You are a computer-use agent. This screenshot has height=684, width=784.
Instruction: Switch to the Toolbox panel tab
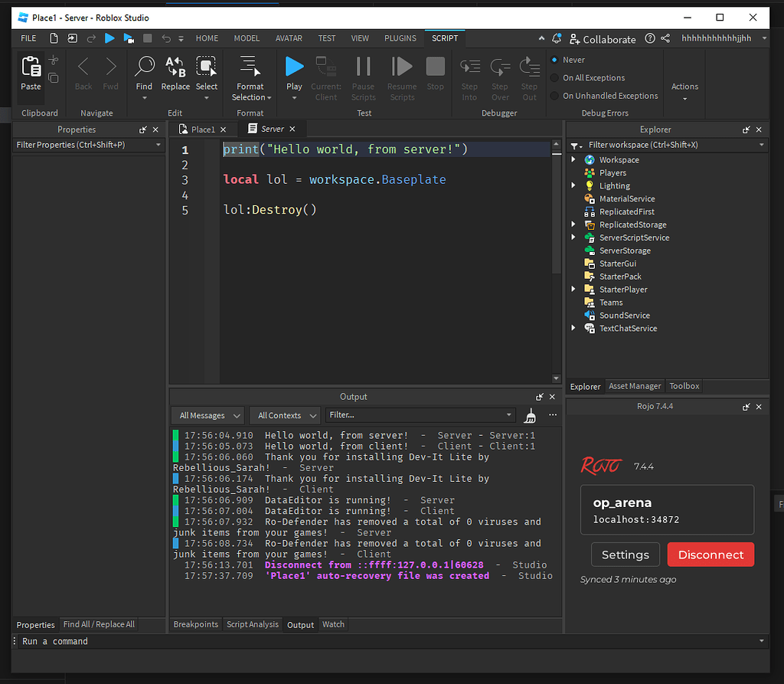(684, 386)
